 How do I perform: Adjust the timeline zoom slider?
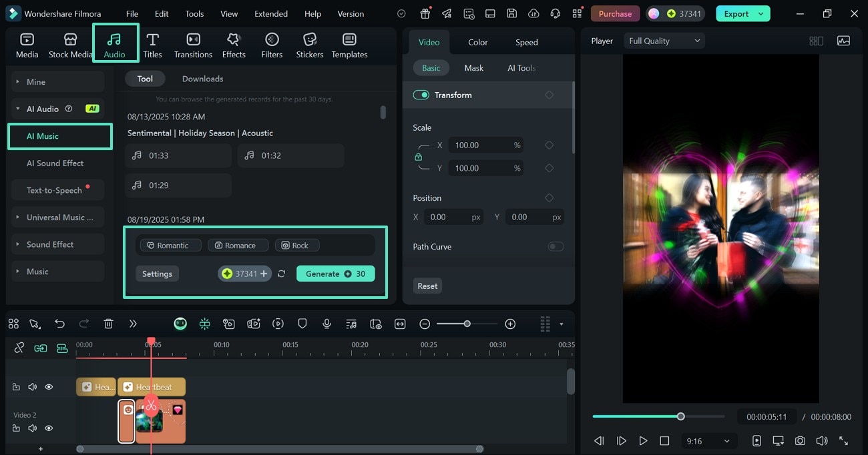[466, 324]
